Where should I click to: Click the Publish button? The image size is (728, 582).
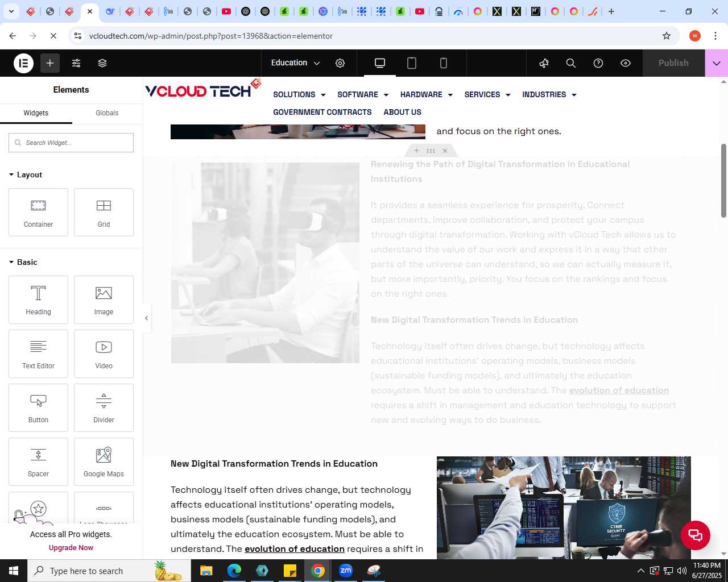(673, 63)
